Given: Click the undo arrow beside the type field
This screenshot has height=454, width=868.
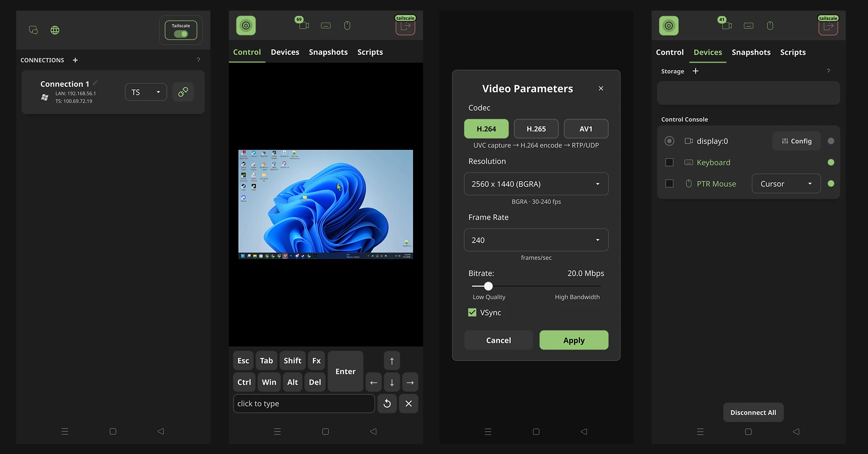Looking at the screenshot, I should coord(387,404).
